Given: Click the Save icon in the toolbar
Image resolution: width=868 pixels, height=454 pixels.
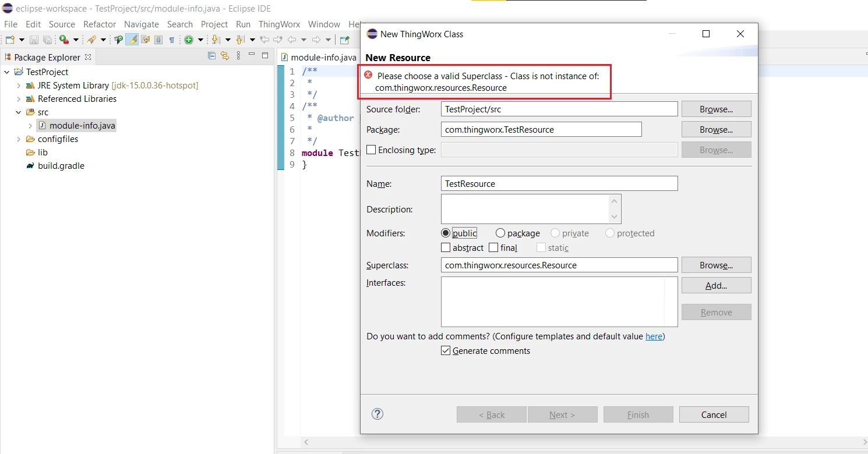Looking at the screenshot, I should tap(34, 40).
